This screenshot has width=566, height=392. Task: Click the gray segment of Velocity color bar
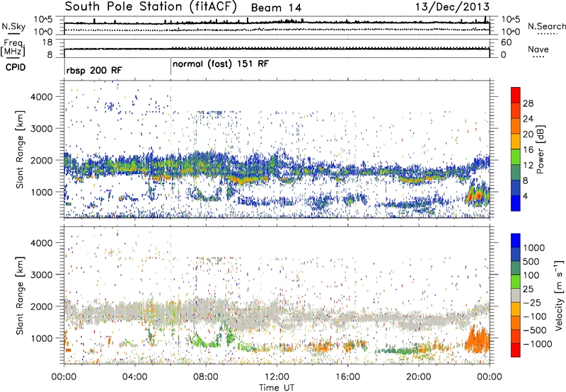516,296
